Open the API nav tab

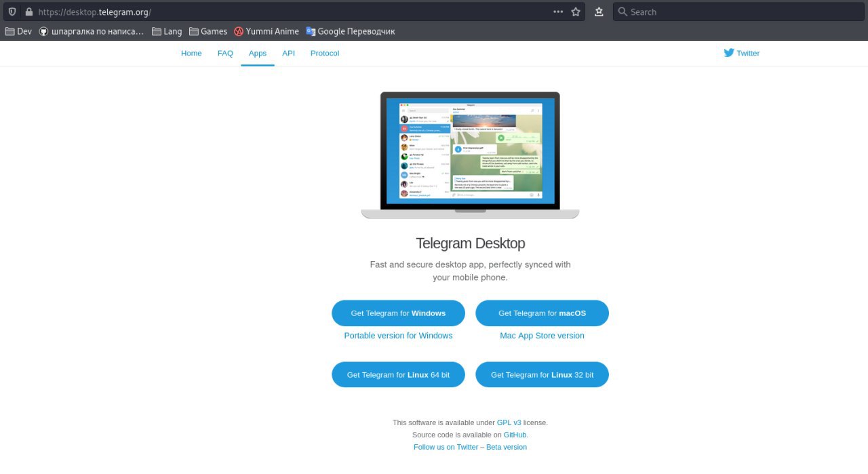[289, 53]
